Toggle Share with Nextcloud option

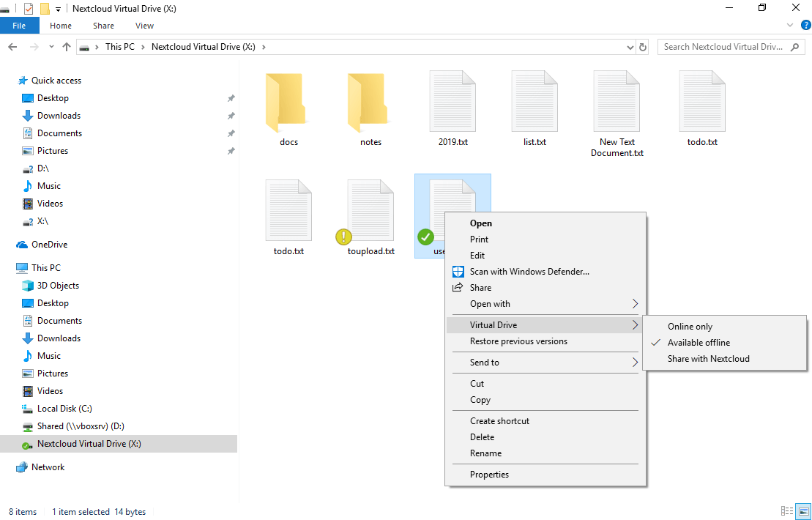708,358
